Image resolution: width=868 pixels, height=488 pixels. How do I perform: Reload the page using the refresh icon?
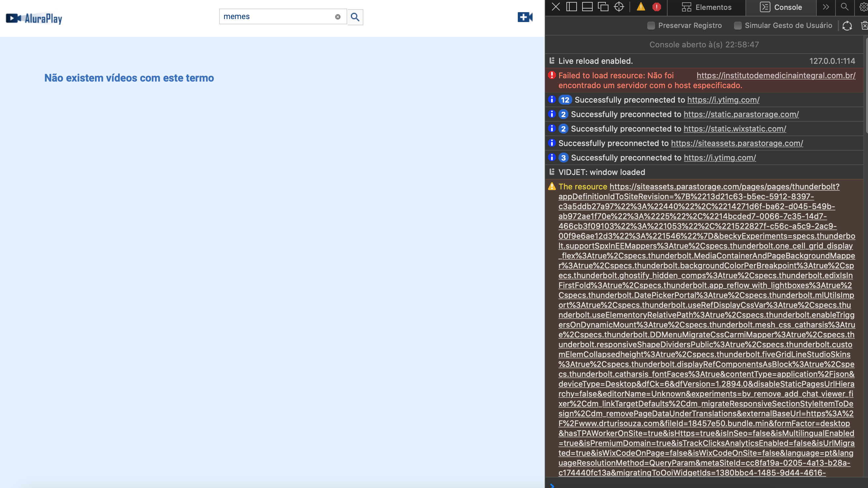[x=847, y=26]
